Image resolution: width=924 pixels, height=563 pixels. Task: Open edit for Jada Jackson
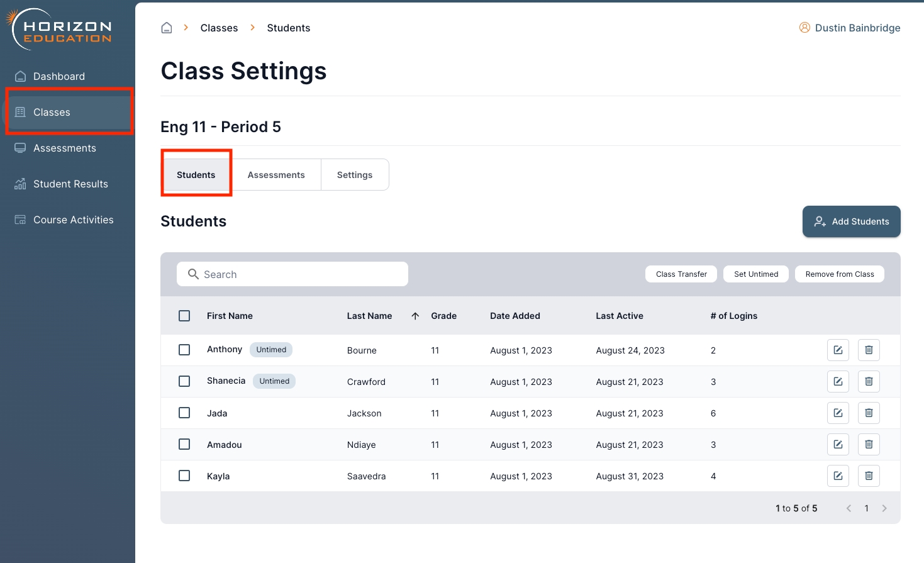click(838, 413)
